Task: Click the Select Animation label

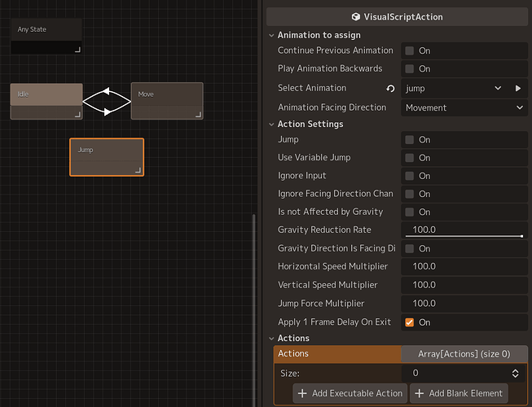Action: (x=312, y=88)
